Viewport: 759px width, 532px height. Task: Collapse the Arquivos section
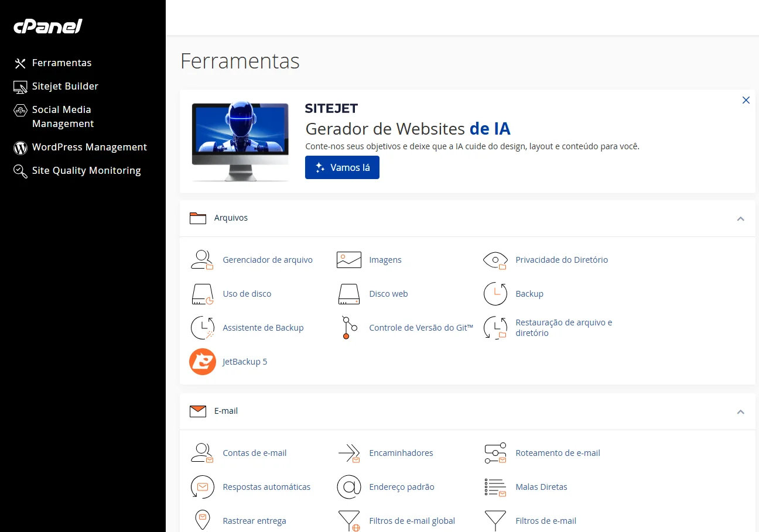coord(741,218)
